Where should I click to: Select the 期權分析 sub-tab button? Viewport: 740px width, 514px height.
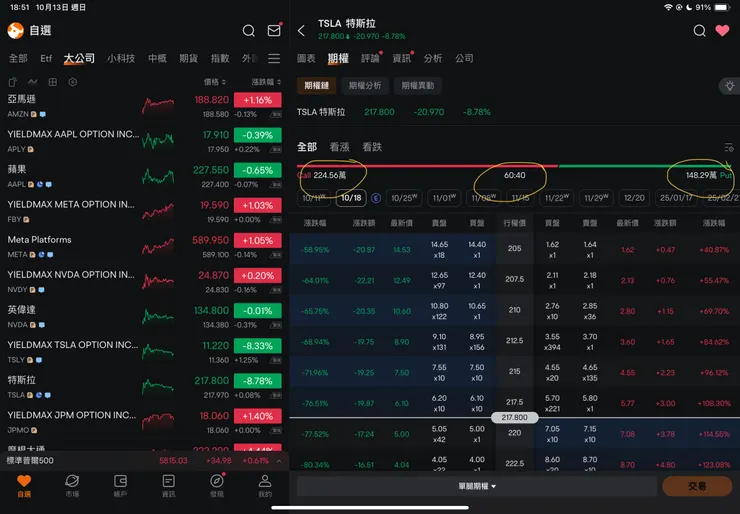pos(365,86)
